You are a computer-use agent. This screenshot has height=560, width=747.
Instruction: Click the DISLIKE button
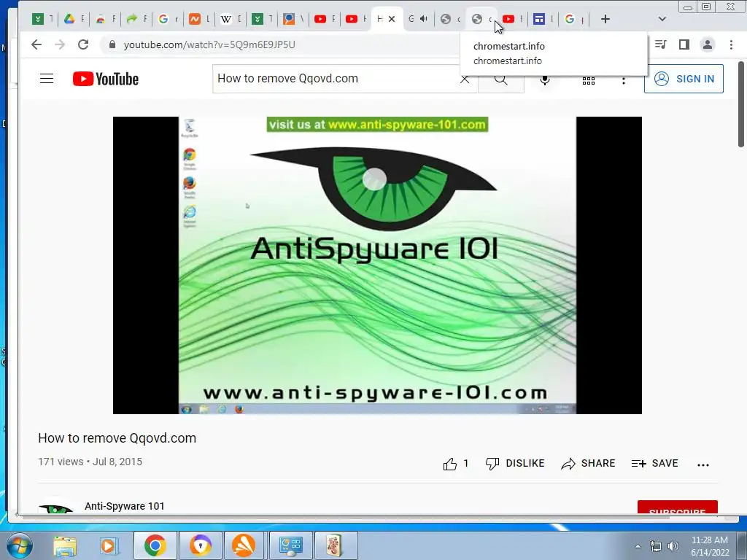tap(514, 463)
